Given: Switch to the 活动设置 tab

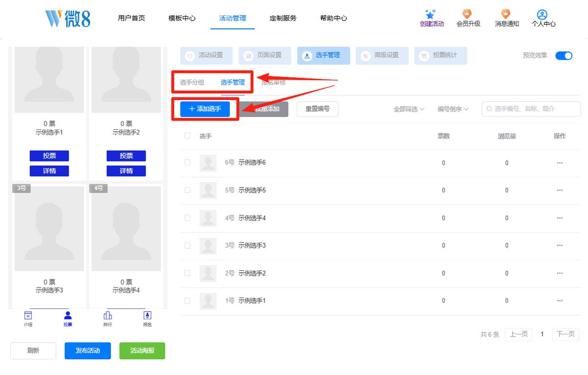Looking at the screenshot, I should pyautogui.click(x=206, y=56).
